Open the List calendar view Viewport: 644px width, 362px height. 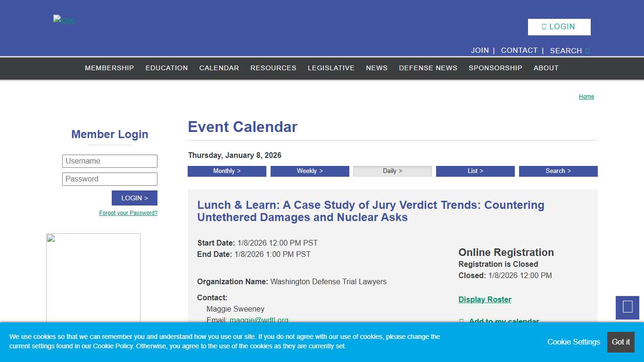click(x=475, y=171)
